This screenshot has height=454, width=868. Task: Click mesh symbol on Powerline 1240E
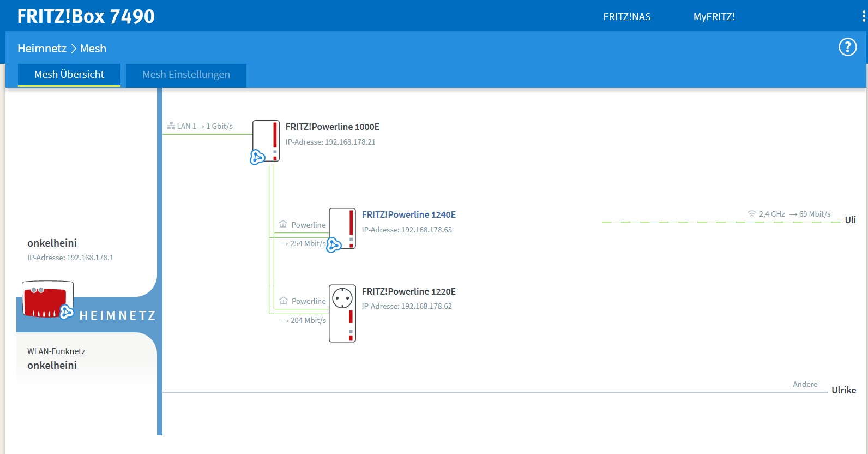click(x=334, y=245)
